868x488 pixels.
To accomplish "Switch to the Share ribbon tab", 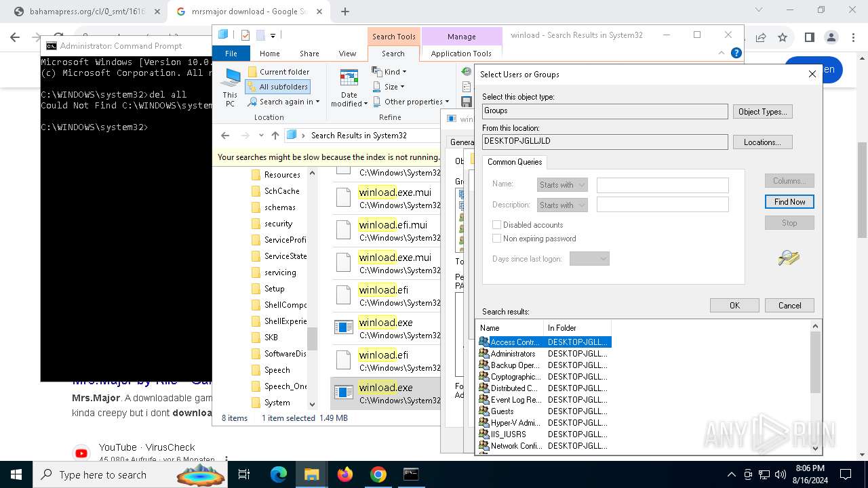I will coord(309,54).
